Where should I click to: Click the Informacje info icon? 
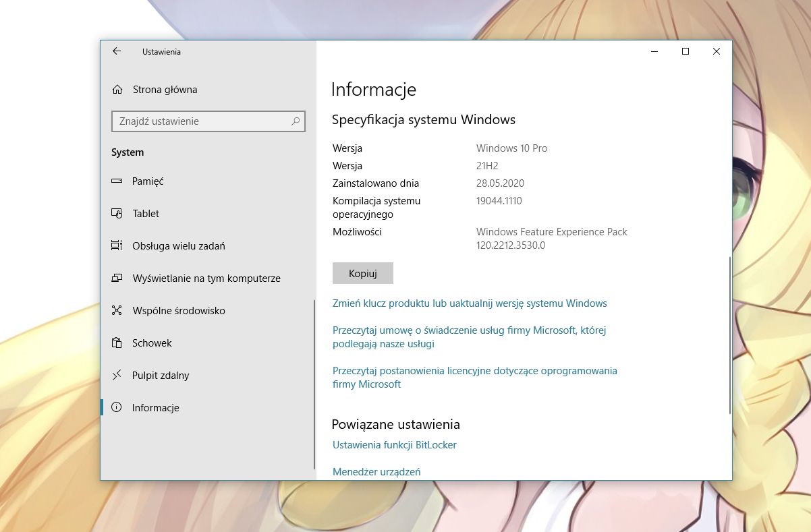(117, 408)
